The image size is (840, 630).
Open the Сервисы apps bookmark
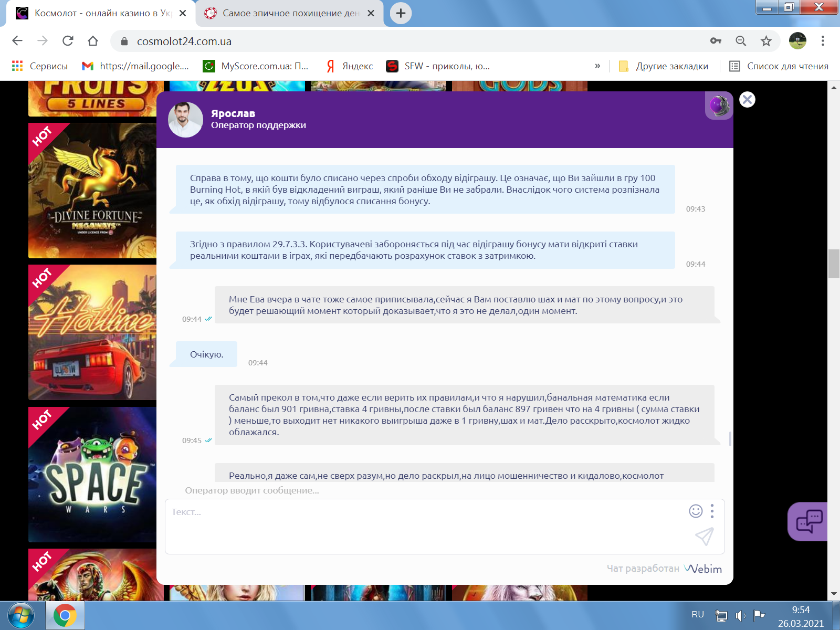[x=40, y=66]
